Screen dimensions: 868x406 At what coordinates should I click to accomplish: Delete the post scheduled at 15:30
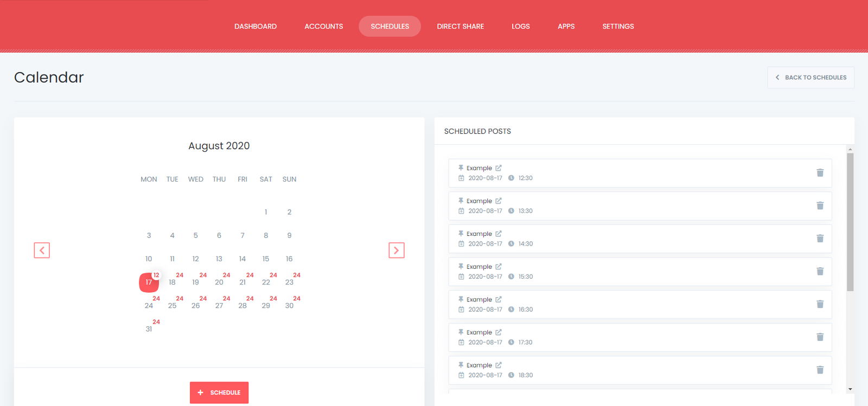click(820, 272)
